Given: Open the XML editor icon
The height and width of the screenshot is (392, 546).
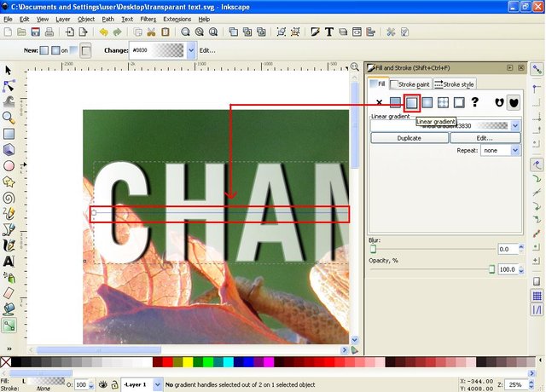Looking at the screenshot, I should (x=357, y=32).
